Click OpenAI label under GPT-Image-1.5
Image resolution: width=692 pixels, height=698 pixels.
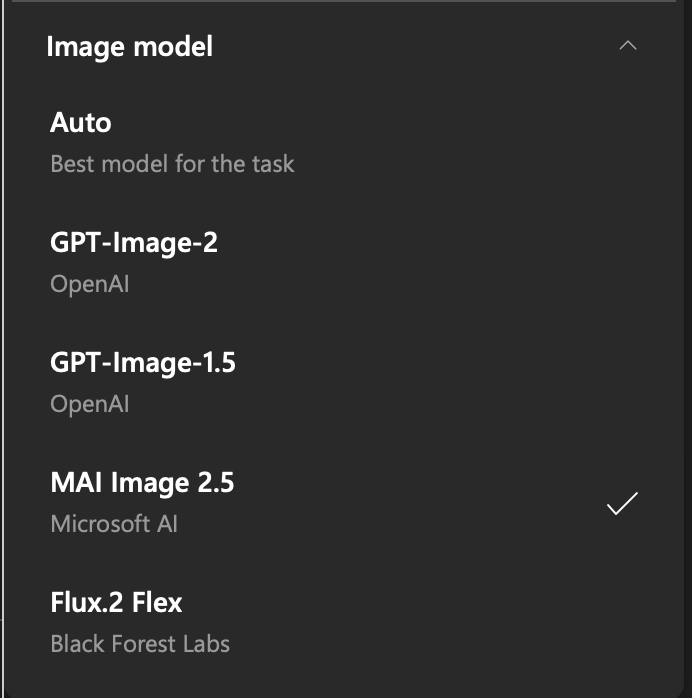(x=90, y=404)
